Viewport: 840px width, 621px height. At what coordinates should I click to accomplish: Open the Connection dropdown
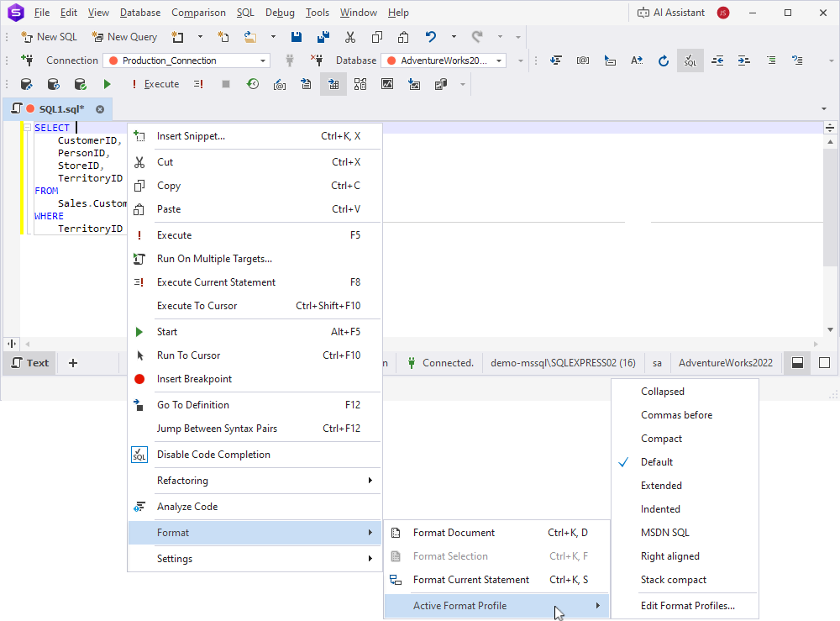click(x=263, y=61)
